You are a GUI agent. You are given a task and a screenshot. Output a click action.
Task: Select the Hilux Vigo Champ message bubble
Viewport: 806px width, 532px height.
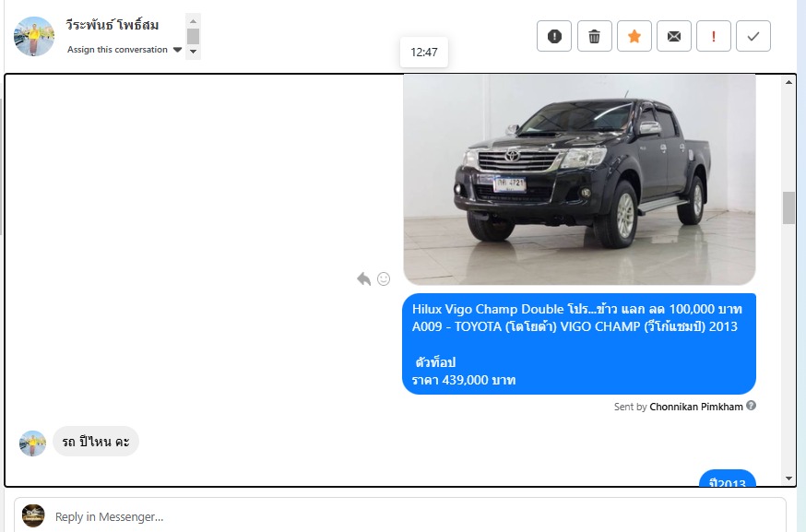click(579, 344)
